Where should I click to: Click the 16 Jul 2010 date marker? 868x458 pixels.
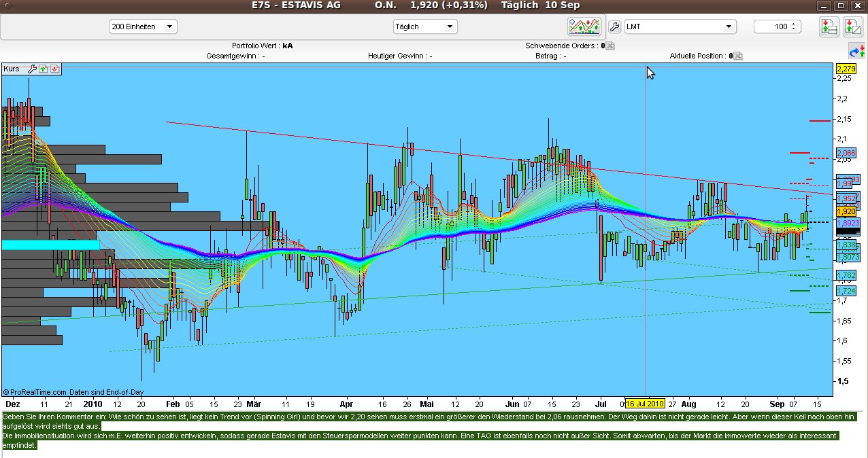tap(645, 403)
